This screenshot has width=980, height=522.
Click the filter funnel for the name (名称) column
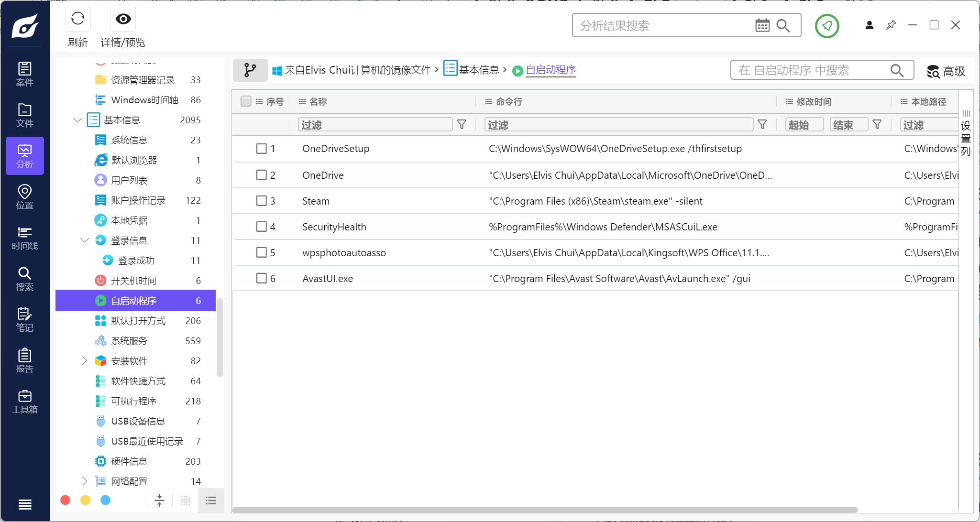pos(462,125)
